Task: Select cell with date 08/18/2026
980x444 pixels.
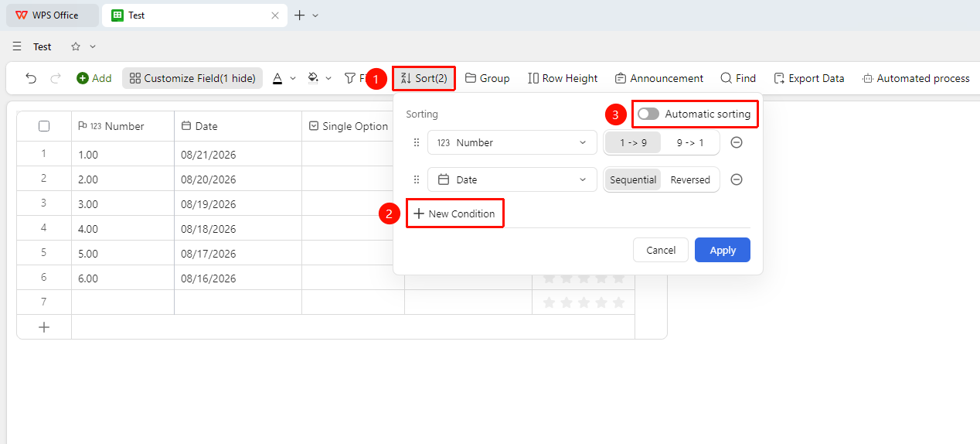Action: click(x=238, y=229)
